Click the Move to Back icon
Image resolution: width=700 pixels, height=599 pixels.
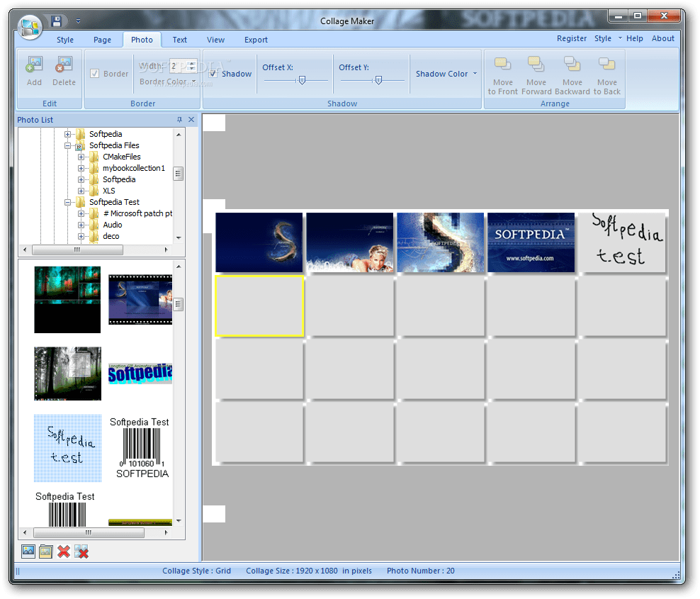tap(607, 72)
